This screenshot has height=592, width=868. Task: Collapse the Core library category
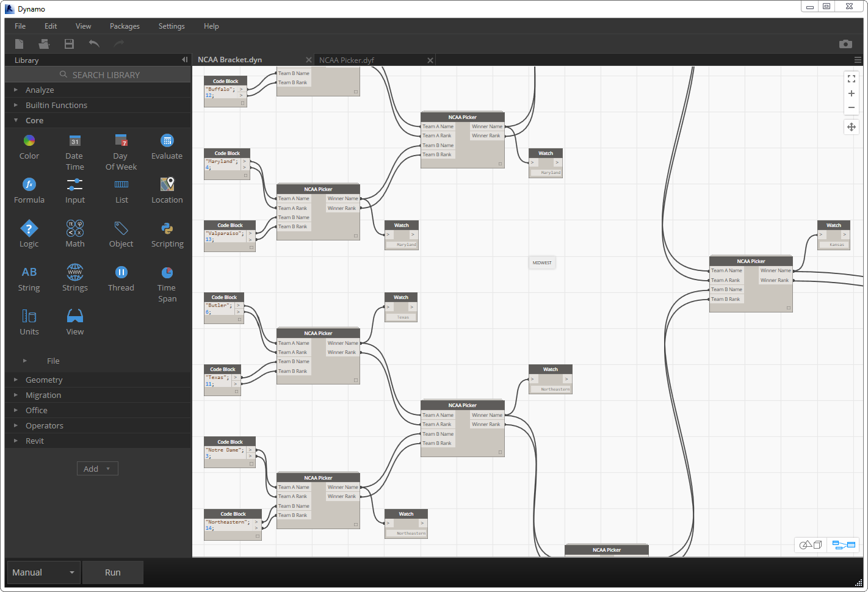pyautogui.click(x=98, y=120)
